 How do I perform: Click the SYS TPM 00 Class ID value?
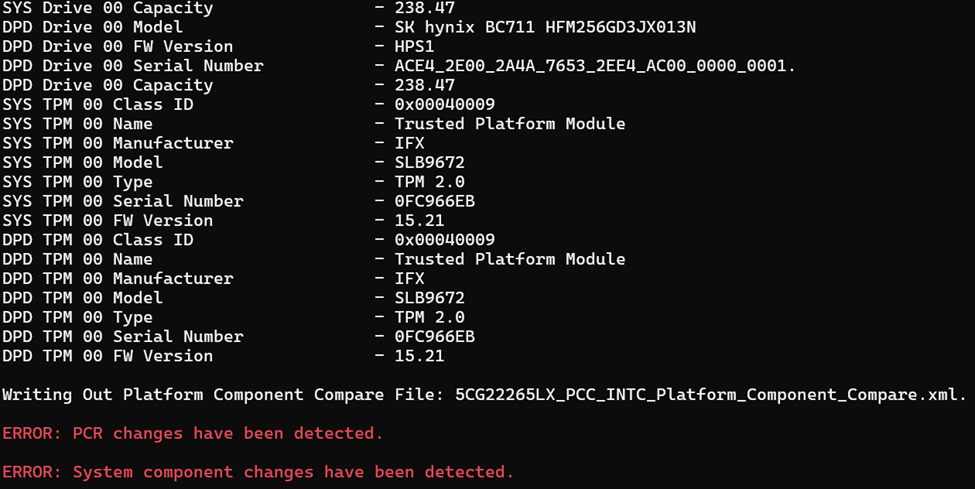[x=445, y=105]
